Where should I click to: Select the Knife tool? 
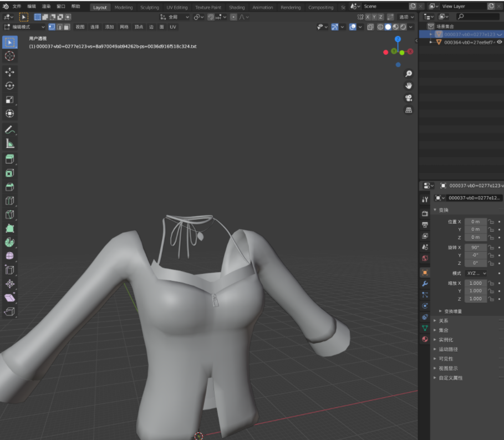point(9,214)
